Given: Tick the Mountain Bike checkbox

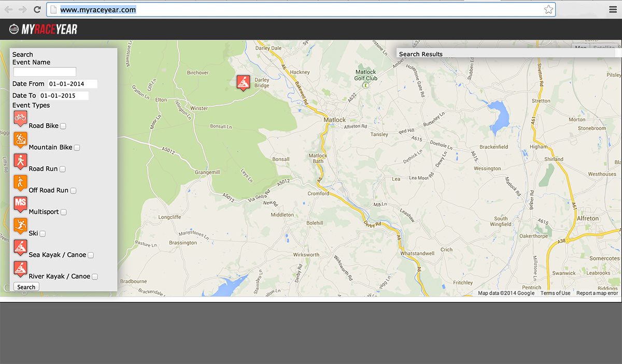Looking at the screenshot, I should point(77,148).
